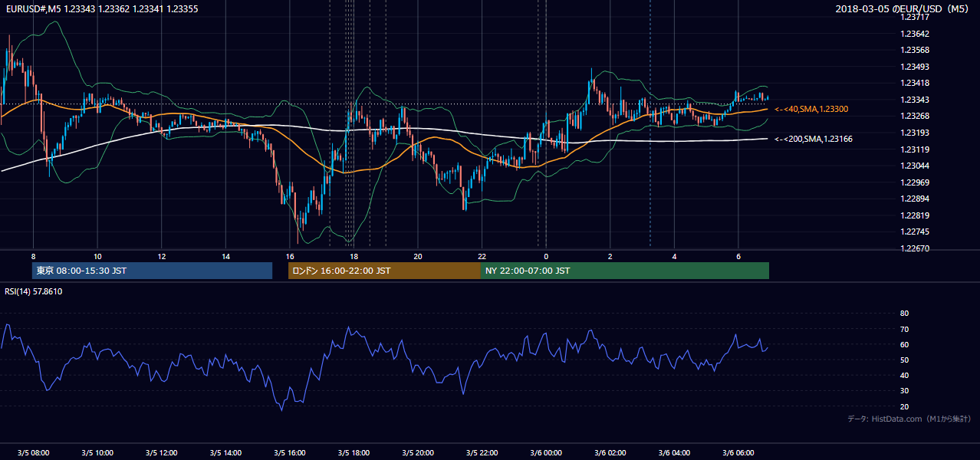Click the HistData.com data credit text

pyautogui.click(x=909, y=419)
